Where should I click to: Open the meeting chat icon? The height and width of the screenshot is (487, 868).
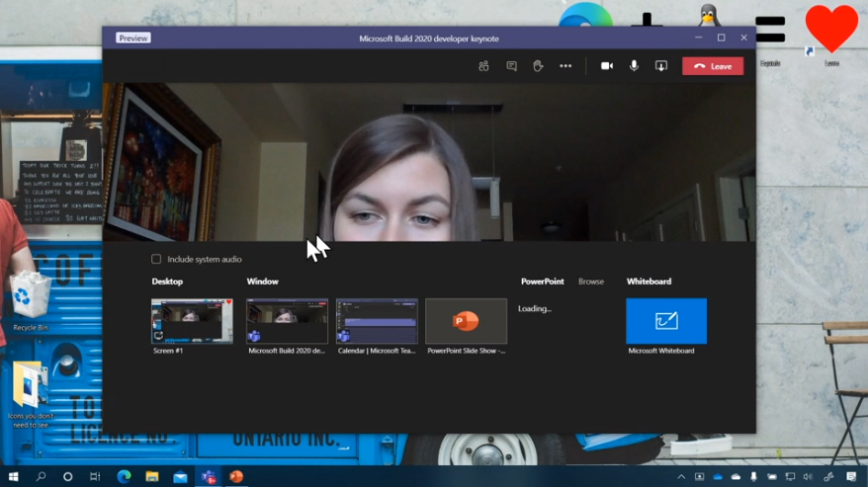(x=511, y=66)
